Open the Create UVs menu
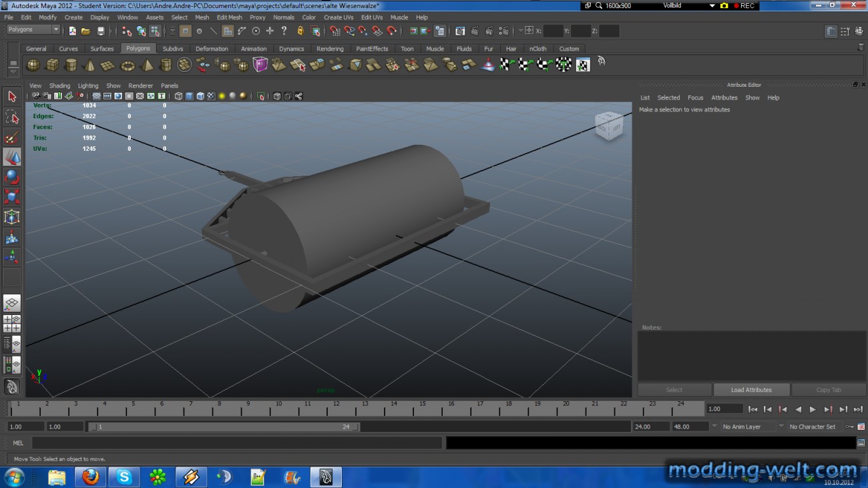Image resolution: width=868 pixels, height=488 pixels. tap(339, 17)
